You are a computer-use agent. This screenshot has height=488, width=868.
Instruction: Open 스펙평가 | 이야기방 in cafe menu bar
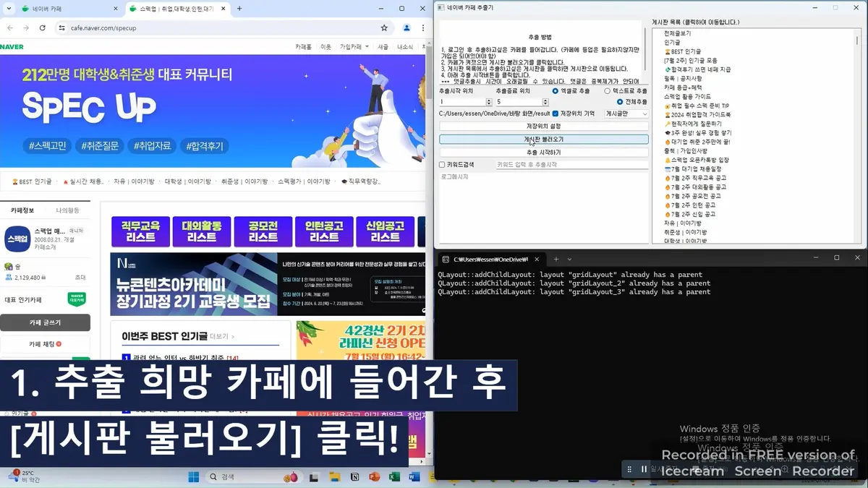click(304, 181)
